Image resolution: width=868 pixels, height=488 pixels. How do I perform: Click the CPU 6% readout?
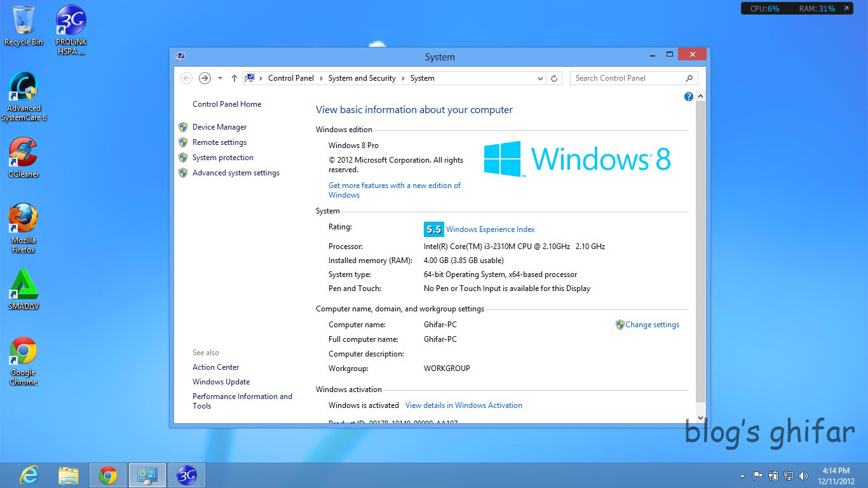(x=764, y=9)
